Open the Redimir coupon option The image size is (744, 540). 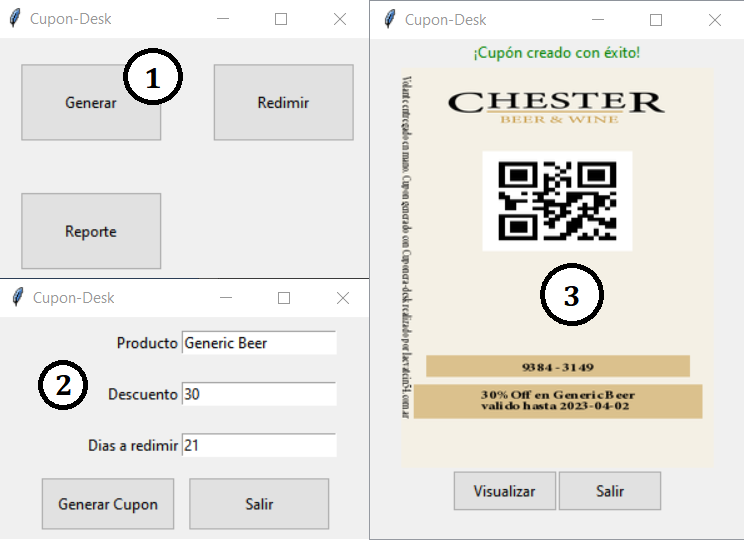pos(283,103)
